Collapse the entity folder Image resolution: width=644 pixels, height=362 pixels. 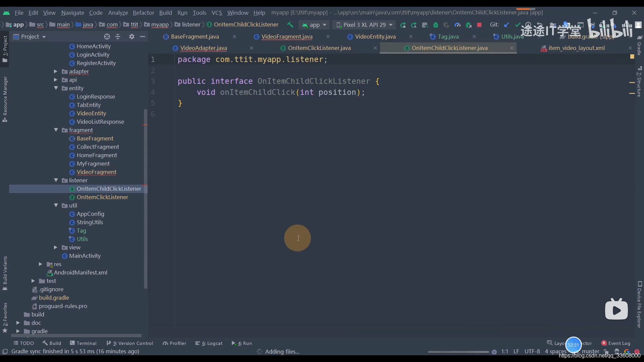(x=56, y=88)
